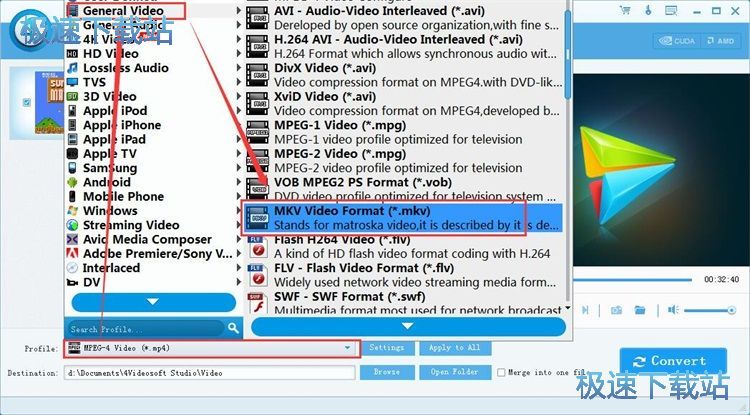
Task: Expand the Interlaced submenu arrow
Action: coord(239,268)
